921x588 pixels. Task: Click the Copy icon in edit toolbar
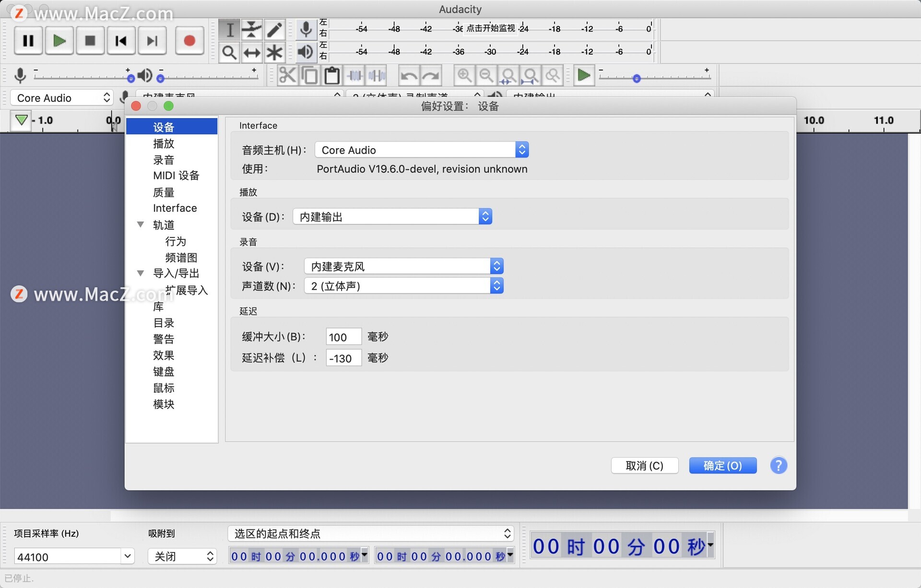pyautogui.click(x=310, y=76)
